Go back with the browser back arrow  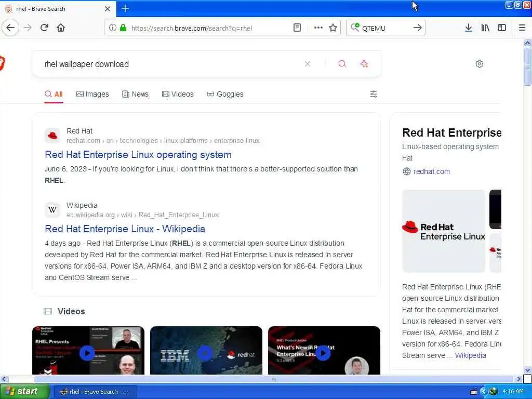coord(10,28)
